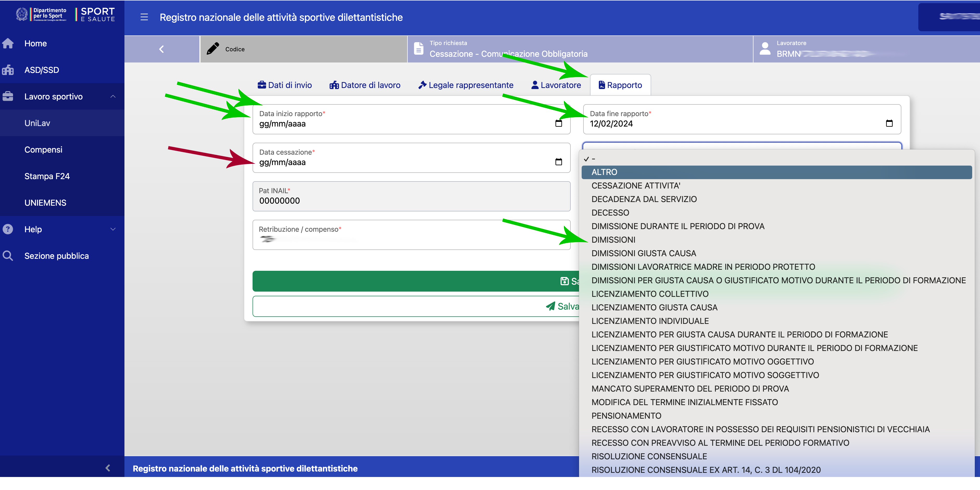The width and height of the screenshot is (980, 490).
Task: Click the hamburger menu icon in header
Action: coord(144,17)
